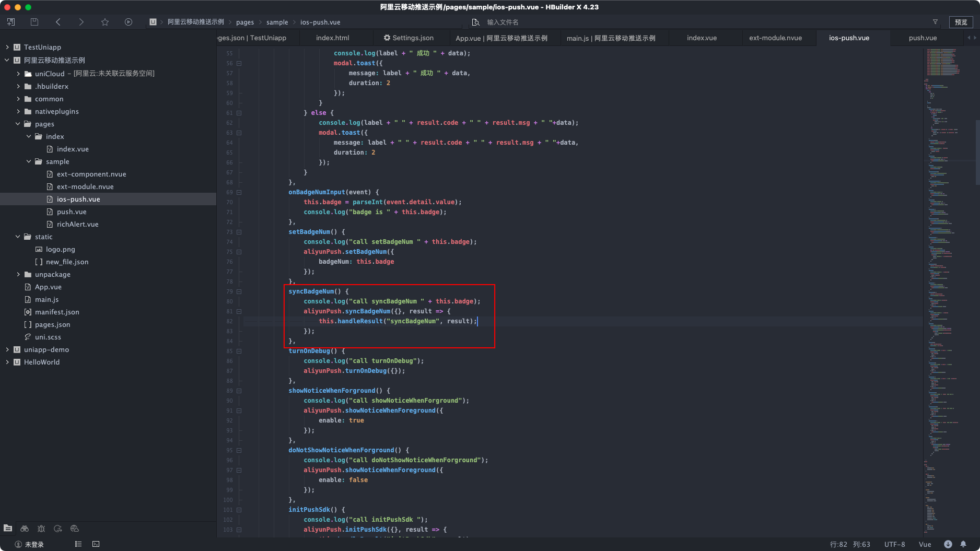Click the Settings.json tab gear icon
This screenshot has height=551, width=980.
click(x=387, y=38)
